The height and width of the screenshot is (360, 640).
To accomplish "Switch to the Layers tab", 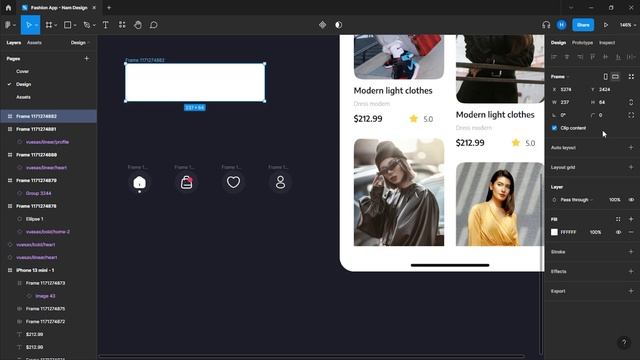I will coord(13,42).
